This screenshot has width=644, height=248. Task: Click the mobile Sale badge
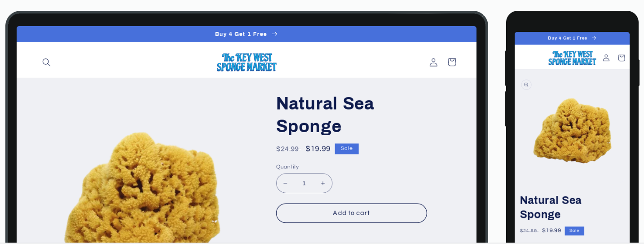click(x=574, y=230)
